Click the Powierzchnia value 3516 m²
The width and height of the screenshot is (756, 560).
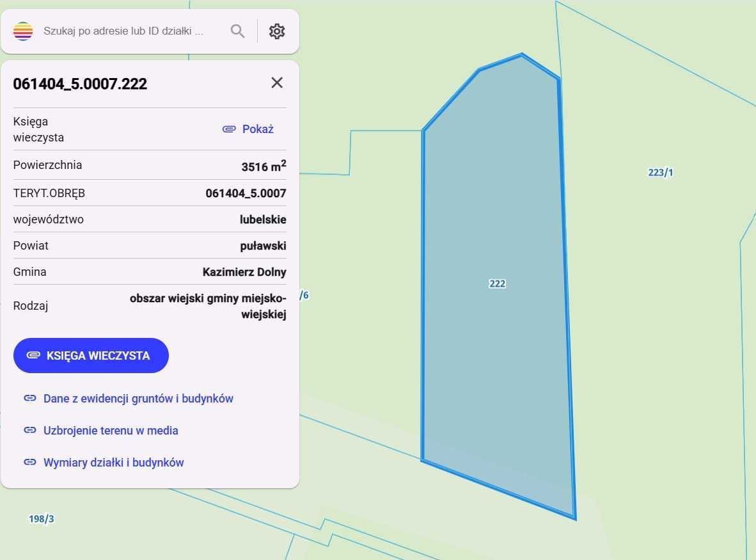[x=264, y=165]
